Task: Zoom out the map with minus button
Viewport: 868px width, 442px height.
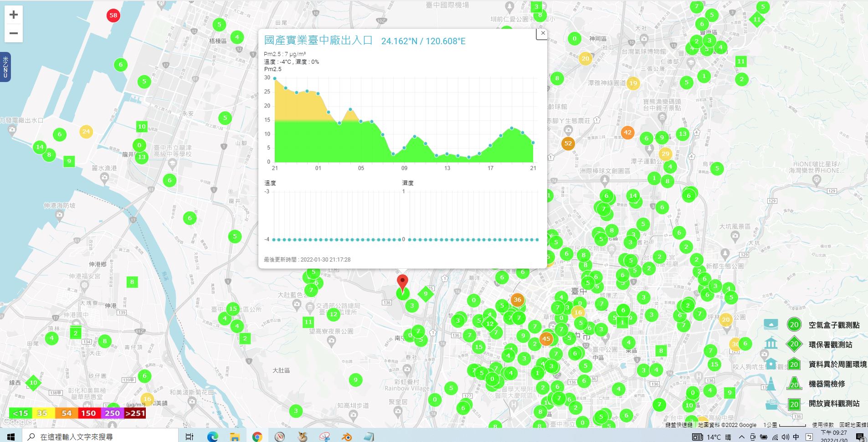Action: (14, 33)
